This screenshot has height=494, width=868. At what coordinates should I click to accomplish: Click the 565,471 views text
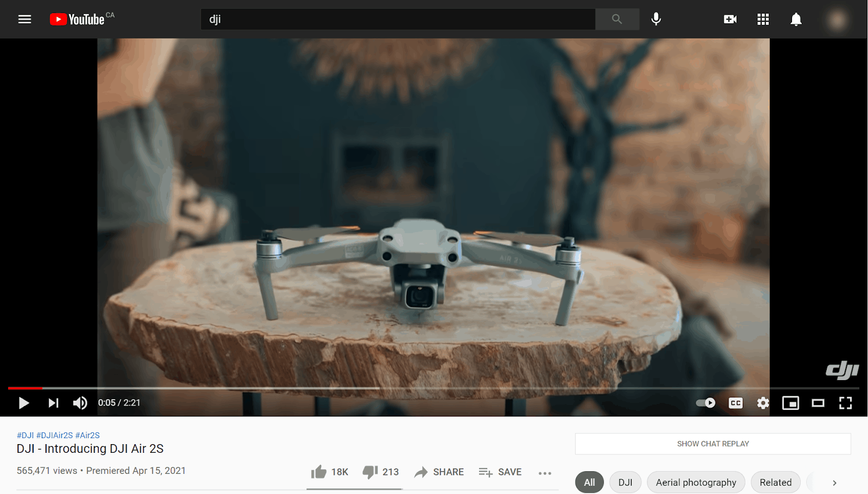(x=47, y=471)
